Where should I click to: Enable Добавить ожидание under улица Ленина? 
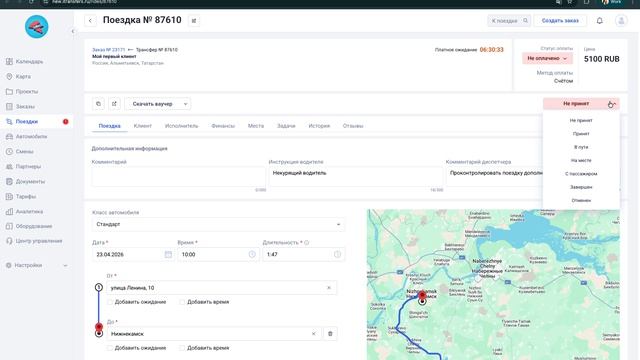(110, 302)
